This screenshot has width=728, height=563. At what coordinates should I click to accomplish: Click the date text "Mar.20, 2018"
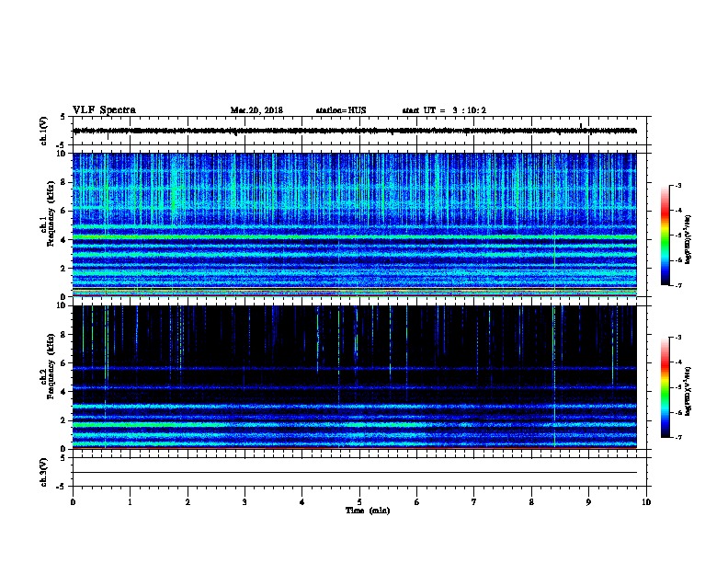click(256, 110)
